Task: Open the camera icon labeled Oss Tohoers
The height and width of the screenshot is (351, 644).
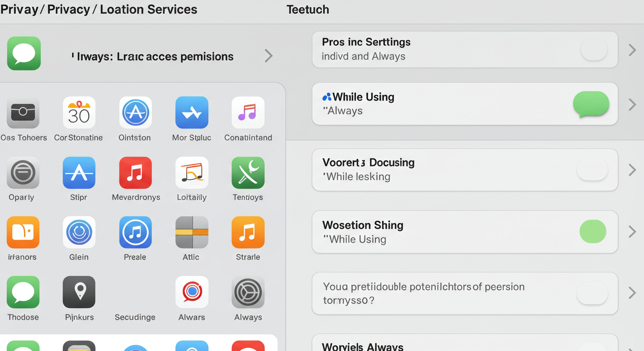Action: (23, 112)
